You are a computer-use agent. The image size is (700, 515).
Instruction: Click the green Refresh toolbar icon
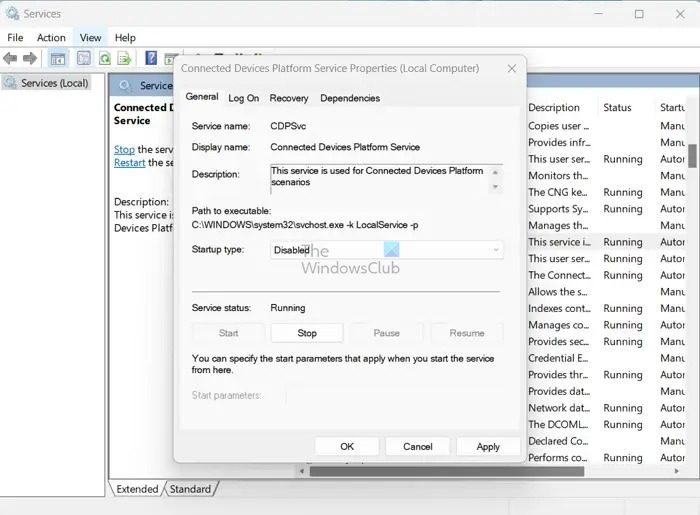click(104, 58)
